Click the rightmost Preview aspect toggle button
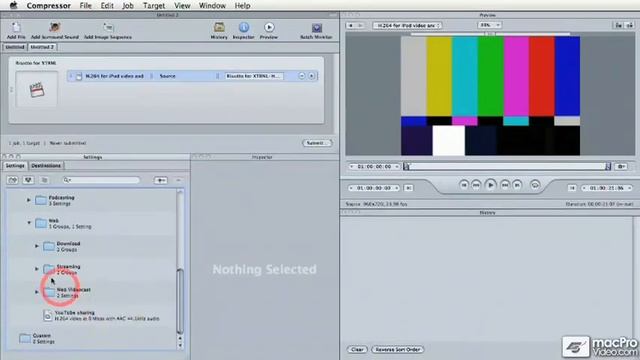Screen dimensions: 640x360 (629, 25)
